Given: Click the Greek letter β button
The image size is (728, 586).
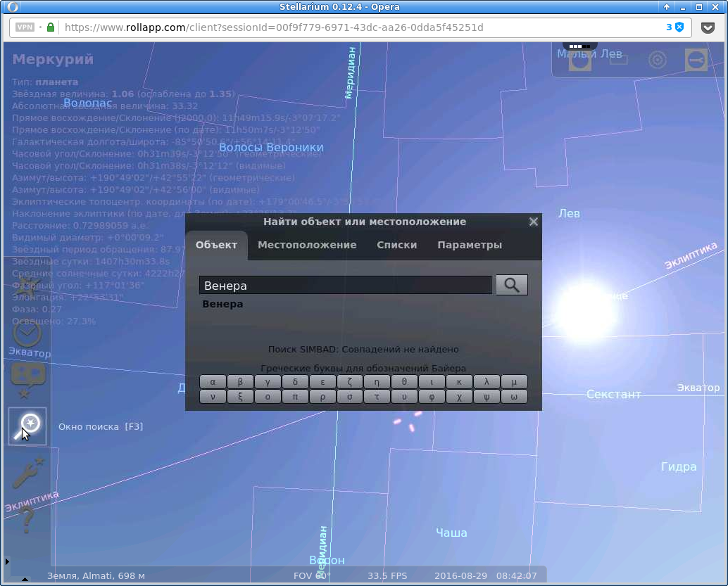Looking at the screenshot, I should [240, 382].
